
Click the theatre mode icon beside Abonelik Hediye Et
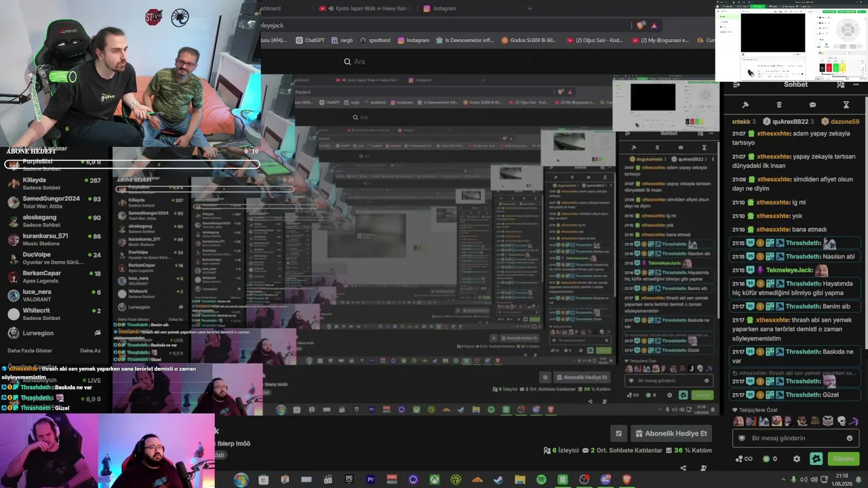tap(618, 433)
